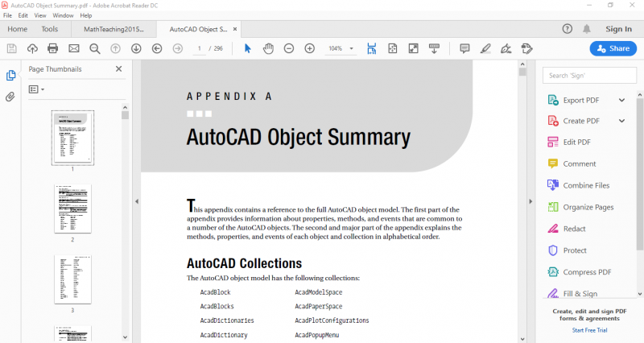Viewport: 644px width, 343px height.
Task: Click the current page number field
Action: (x=199, y=48)
